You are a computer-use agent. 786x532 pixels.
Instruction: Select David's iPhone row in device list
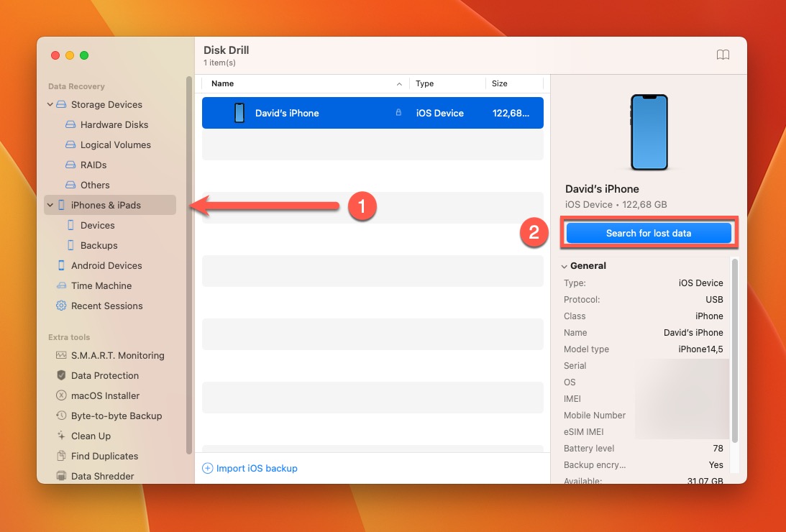click(373, 113)
